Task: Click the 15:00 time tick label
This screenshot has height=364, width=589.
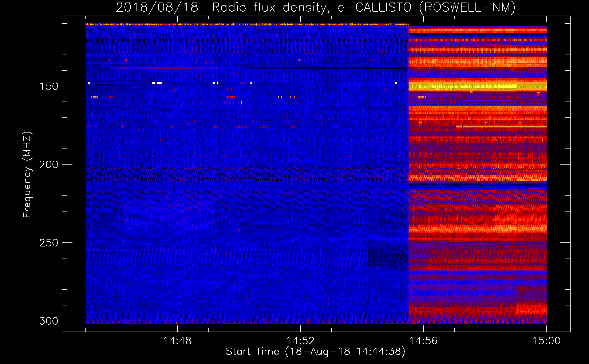Action: [546, 341]
